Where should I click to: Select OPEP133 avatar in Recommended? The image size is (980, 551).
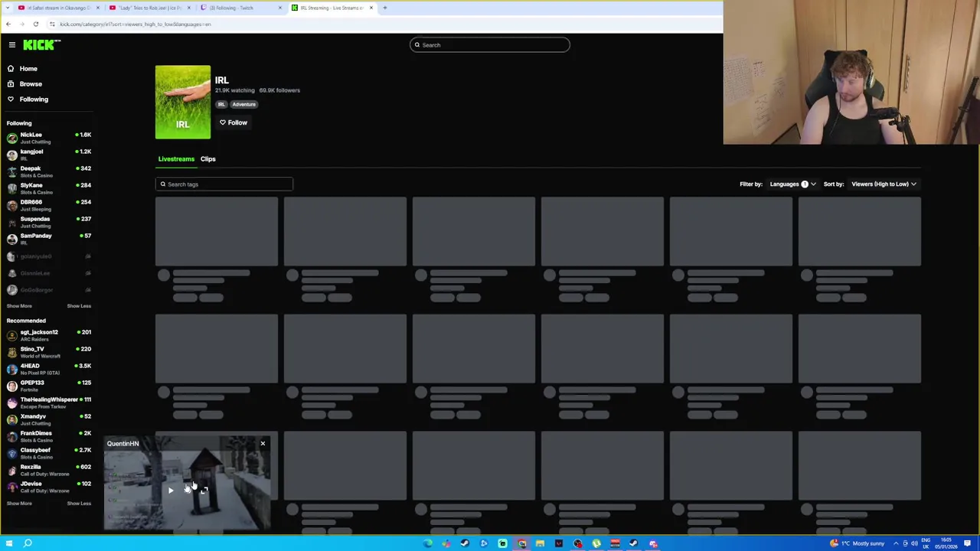coord(12,386)
